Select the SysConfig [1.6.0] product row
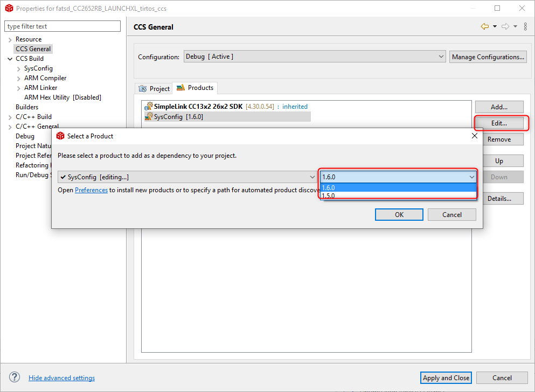 [x=227, y=117]
